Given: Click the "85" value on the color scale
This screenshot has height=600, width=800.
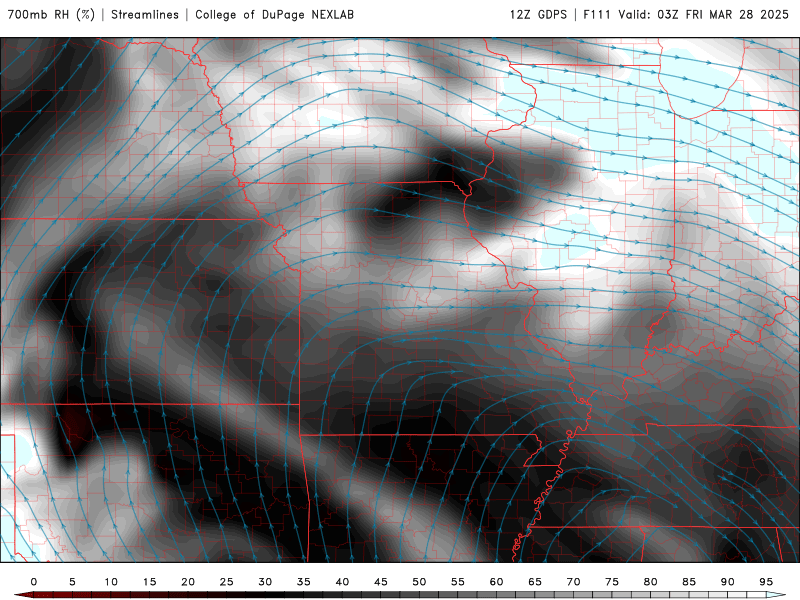Looking at the screenshot, I should tap(689, 582).
